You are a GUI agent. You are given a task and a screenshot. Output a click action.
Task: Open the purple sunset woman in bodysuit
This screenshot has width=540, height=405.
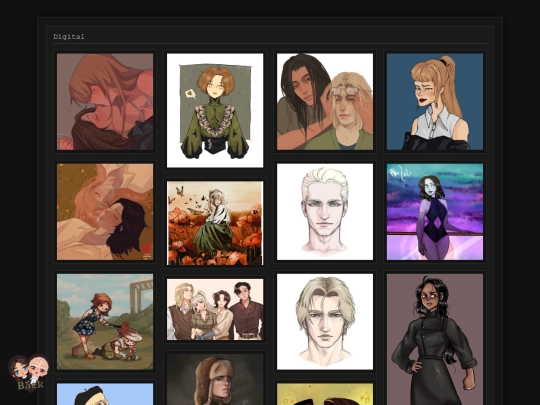[x=435, y=212]
